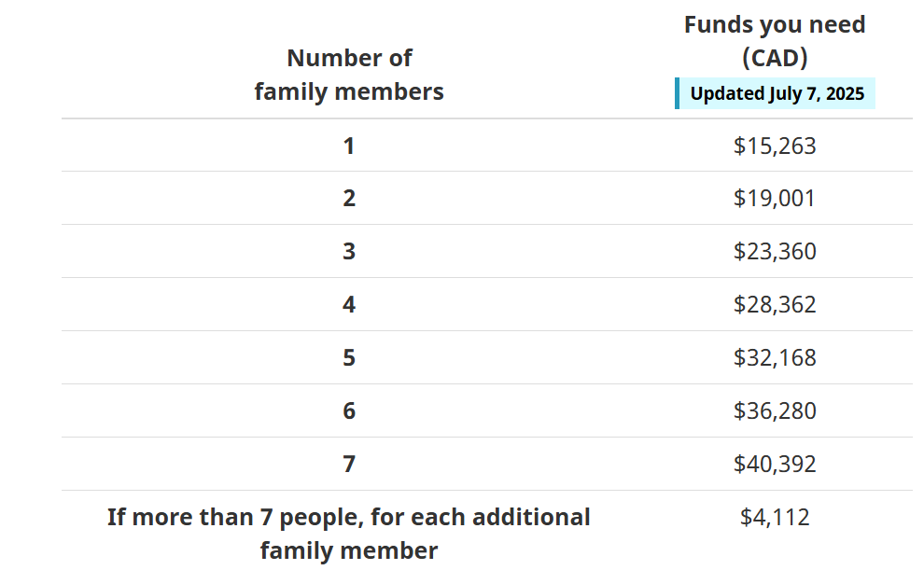Select the family members cell showing 7
The width and height of the screenshot is (924, 584).
click(349, 464)
